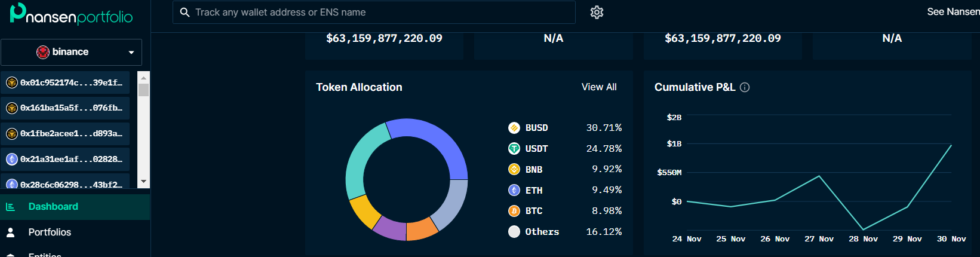This screenshot has width=980, height=257.
Task: Click the search magnifier icon
Action: [x=185, y=13]
